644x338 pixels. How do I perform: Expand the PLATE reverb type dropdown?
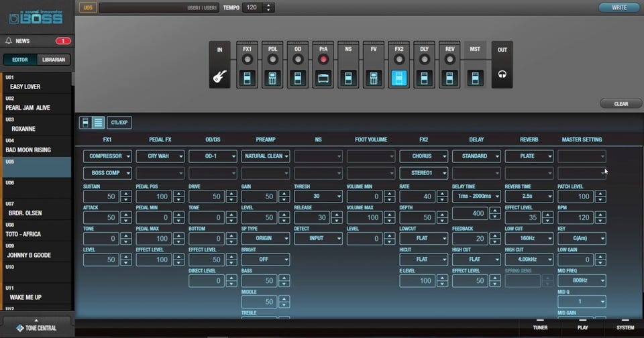[529, 156]
